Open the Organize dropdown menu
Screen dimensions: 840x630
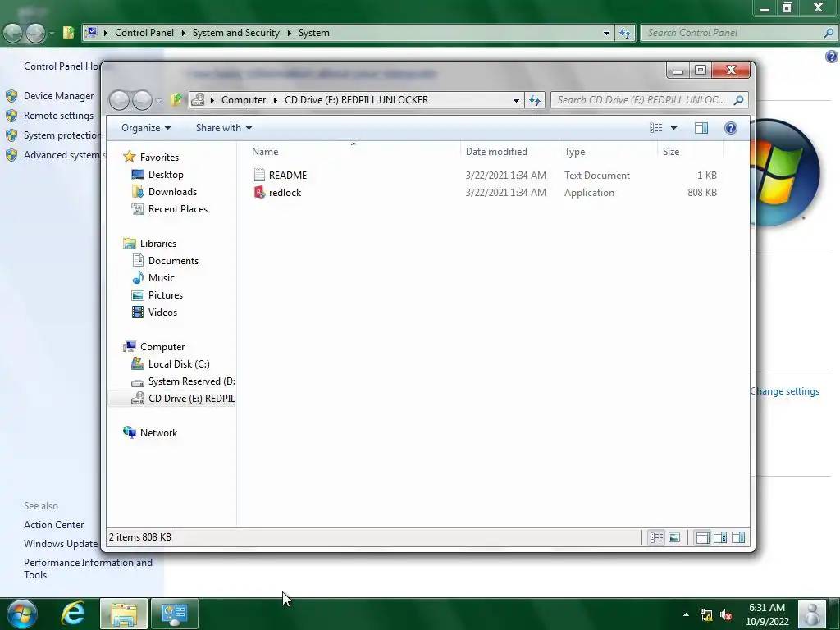coord(146,127)
